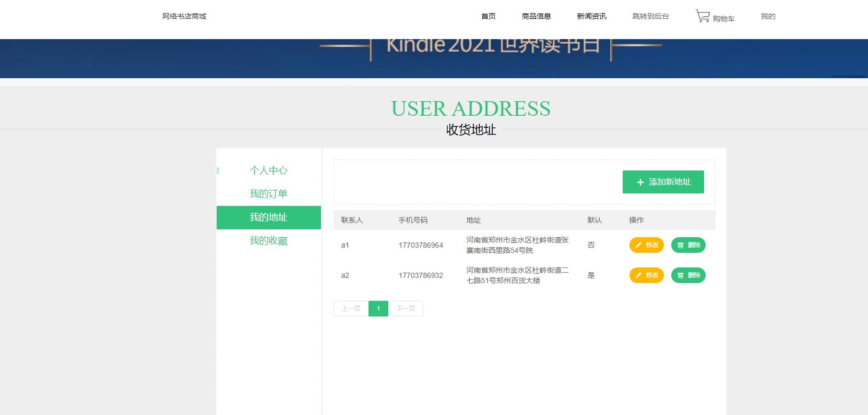Click the Kindle 2021 banner image
Viewport: 868px width, 415px height.
[x=434, y=58]
